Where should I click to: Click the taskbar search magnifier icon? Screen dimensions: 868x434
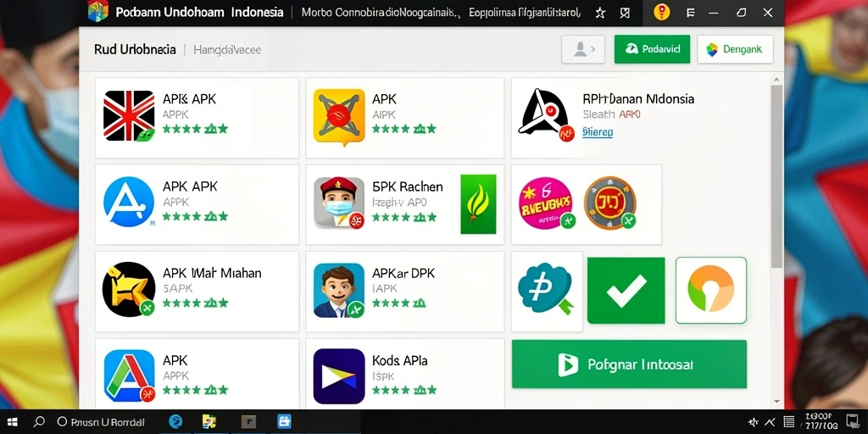(39, 422)
